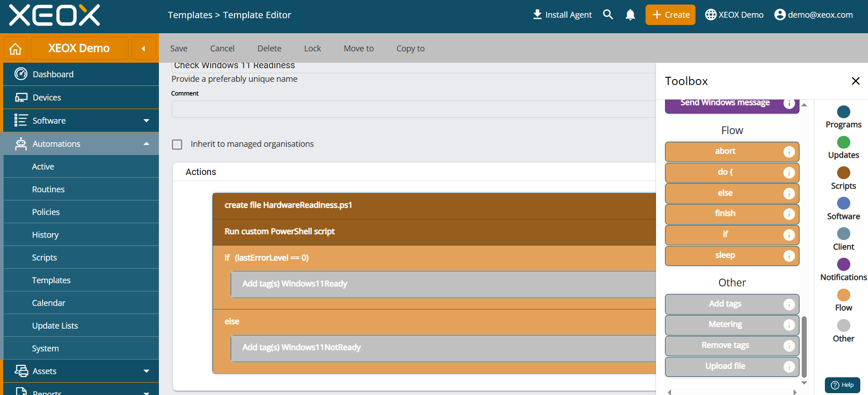Open the search magnifier icon

point(608,15)
